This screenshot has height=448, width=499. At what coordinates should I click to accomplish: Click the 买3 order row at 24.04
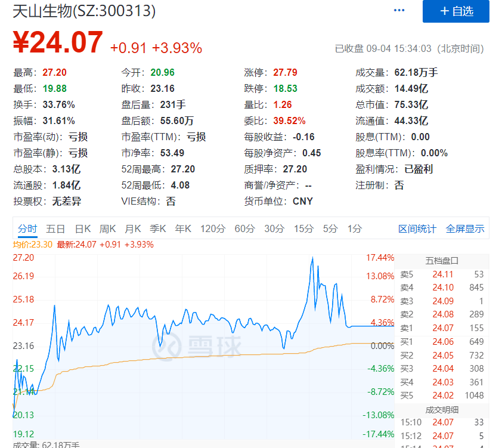[x=442, y=369]
